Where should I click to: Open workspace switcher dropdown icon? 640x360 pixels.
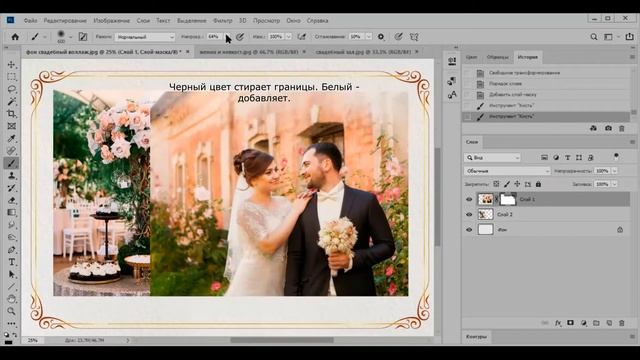[609, 37]
